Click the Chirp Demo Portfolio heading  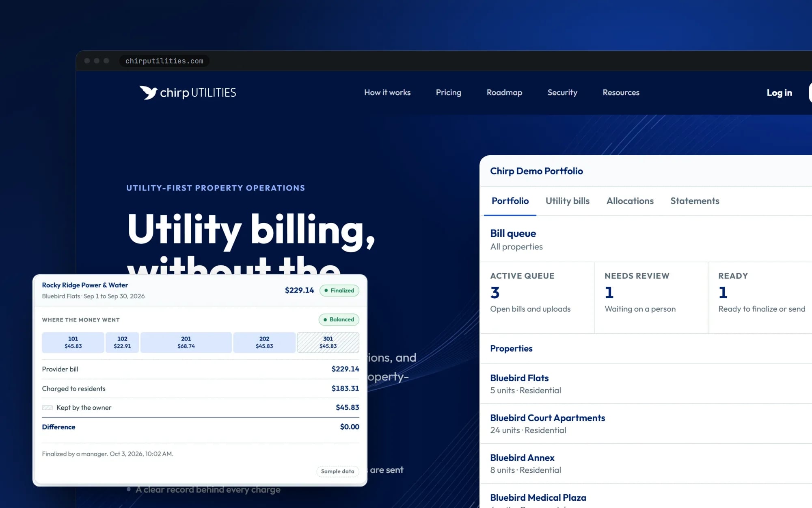[536, 171]
